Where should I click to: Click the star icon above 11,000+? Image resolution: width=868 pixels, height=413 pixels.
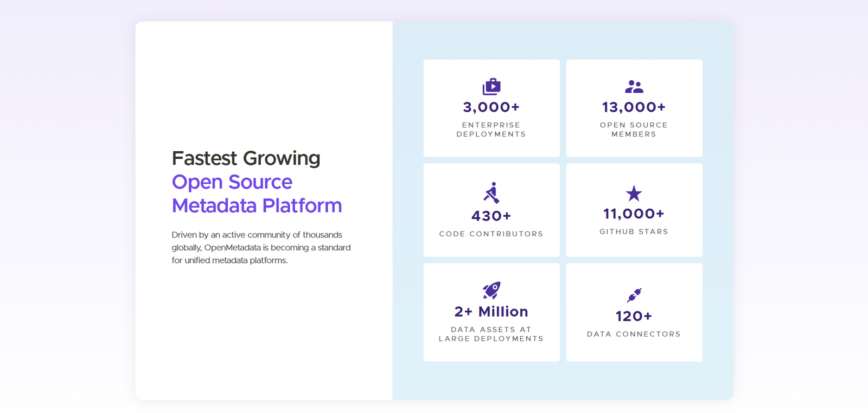(x=634, y=193)
